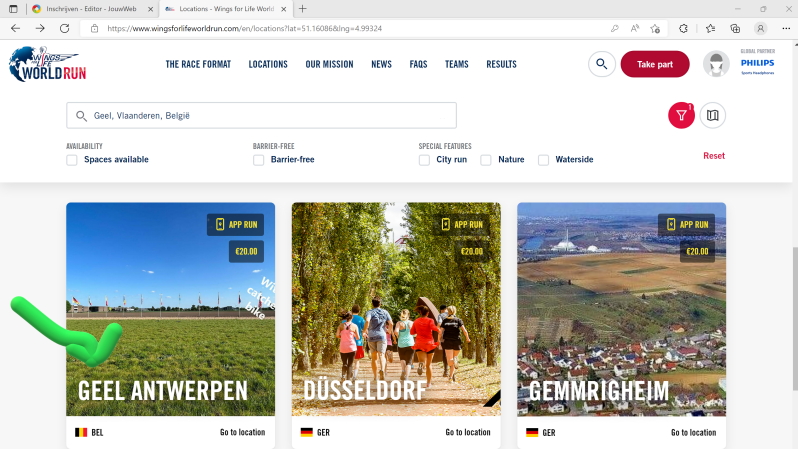Switch to Inschrijven Editor JouwWeb tab
The width and height of the screenshot is (798, 449).
(91, 9)
